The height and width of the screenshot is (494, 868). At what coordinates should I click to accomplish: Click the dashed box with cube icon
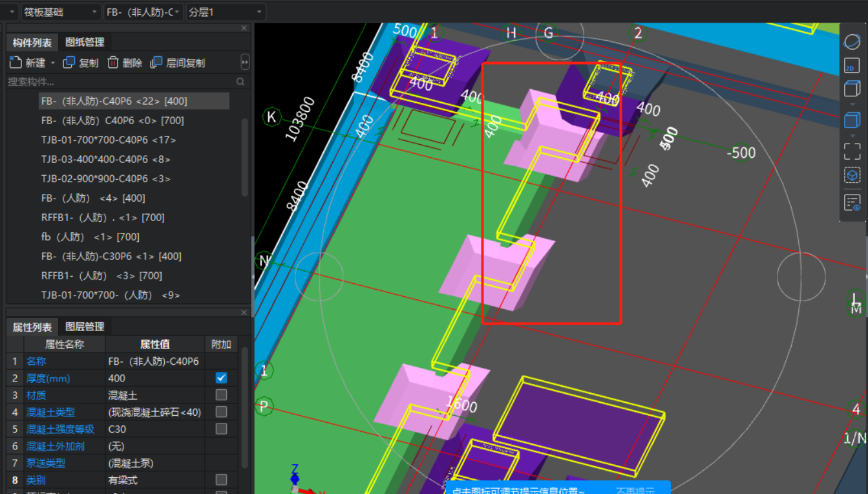tap(852, 175)
